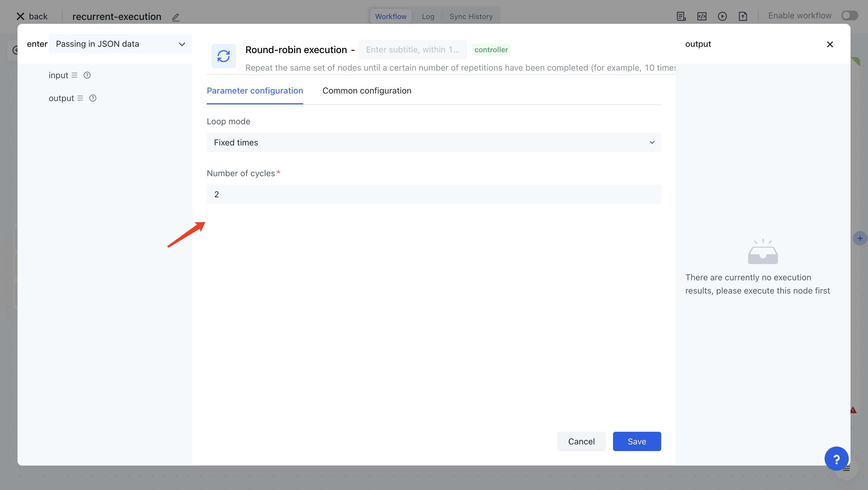Image resolution: width=868 pixels, height=490 pixels.
Task: Open the blue help question-mark bubble
Action: click(x=836, y=459)
